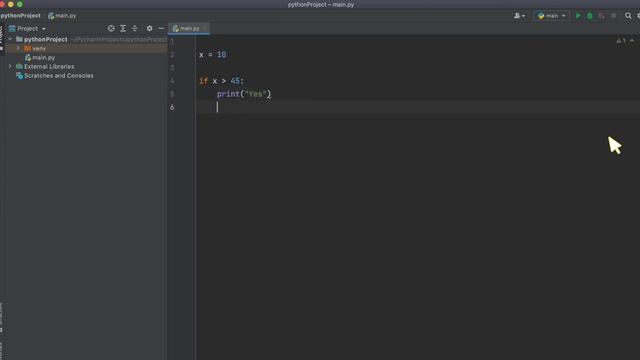
Task: Click the Select Opened File target icon
Action: (111, 28)
